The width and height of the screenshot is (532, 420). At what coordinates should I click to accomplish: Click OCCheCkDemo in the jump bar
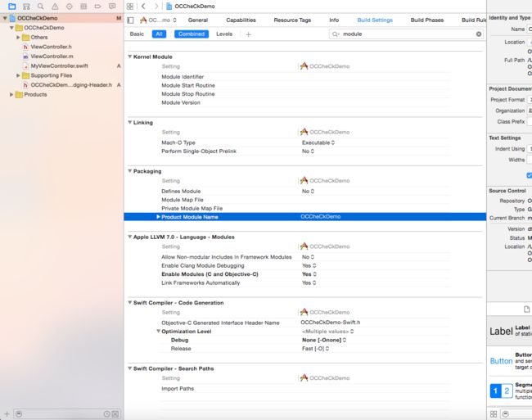pyautogui.click(x=191, y=7)
